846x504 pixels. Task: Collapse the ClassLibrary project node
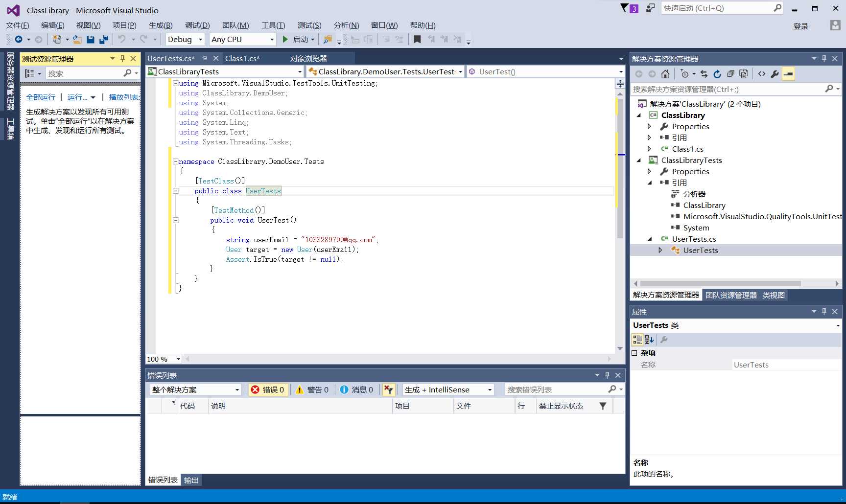click(639, 115)
